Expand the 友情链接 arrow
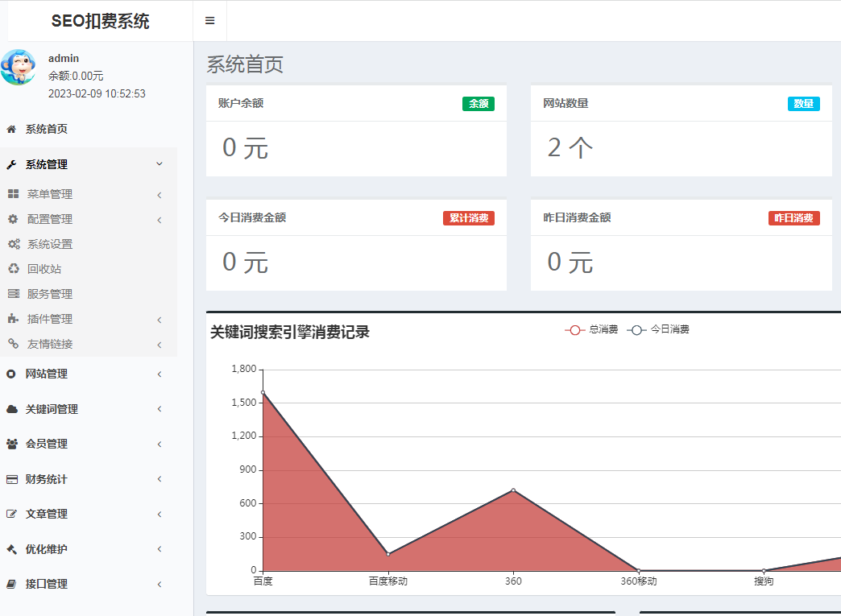Viewport: 841px width, 616px height. [159, 345]
